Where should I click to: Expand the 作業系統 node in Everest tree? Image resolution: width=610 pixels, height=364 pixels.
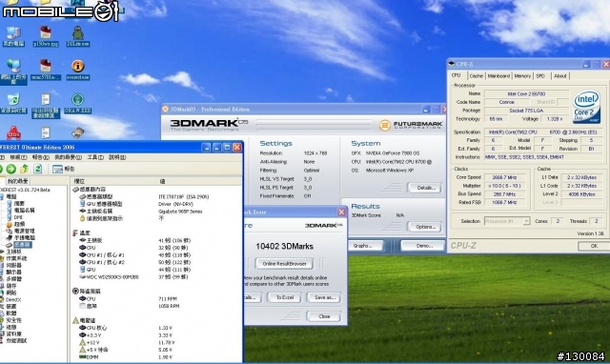16,258
